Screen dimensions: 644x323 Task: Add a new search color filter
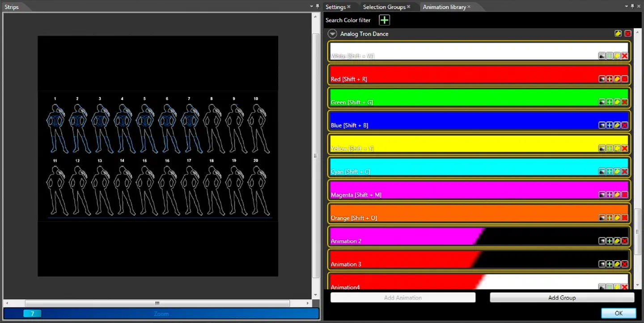384,20
